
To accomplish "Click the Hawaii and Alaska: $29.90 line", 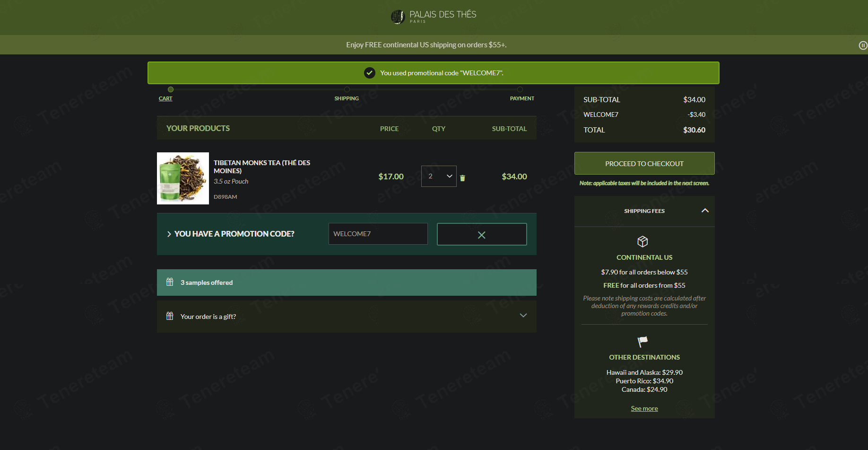I will point(644,372).
